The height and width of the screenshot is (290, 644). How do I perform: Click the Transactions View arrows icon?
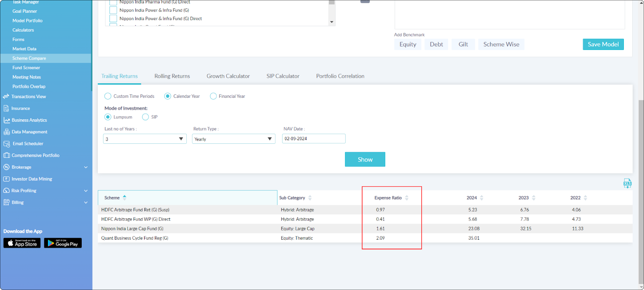pyautogui.click(x=6, y=97)
